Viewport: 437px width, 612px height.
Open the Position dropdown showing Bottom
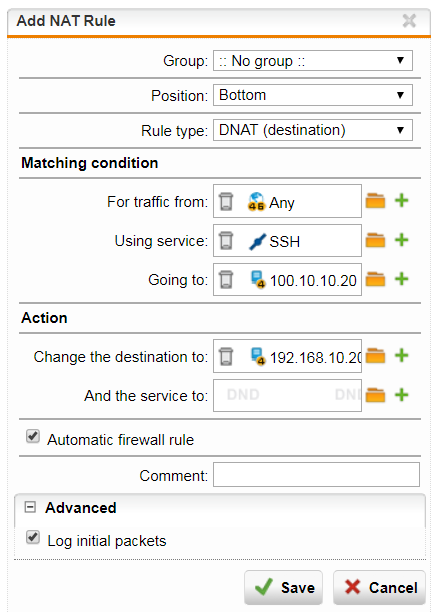pyautogui.click(x=313, y=95)
